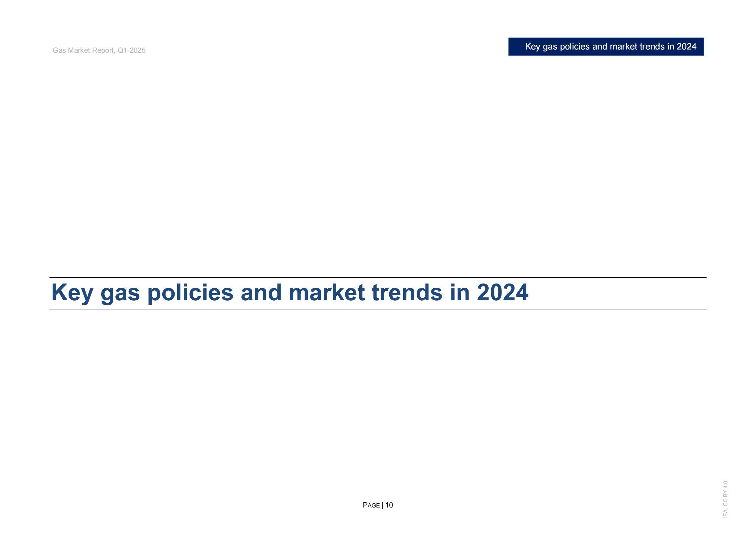Click the vertical 'IEA. CC BY 4.0.' license text

tap(725, 498)
